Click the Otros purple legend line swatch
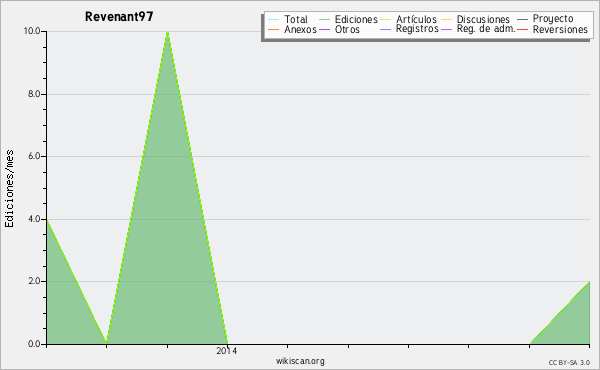This screenshot has width=600, height=370. point(324,29)
